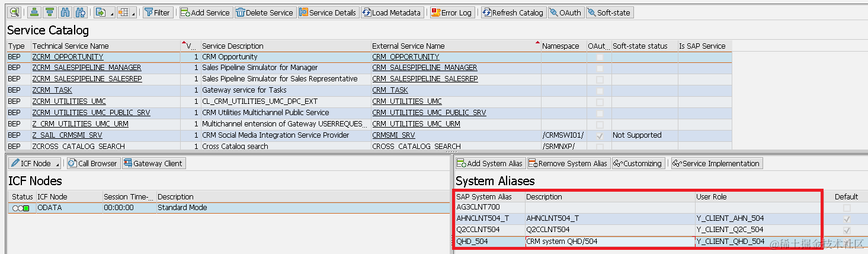Screen dimensions: 868x254
Task: Click the ODATA node status traffic light
Action: [21, 208]
